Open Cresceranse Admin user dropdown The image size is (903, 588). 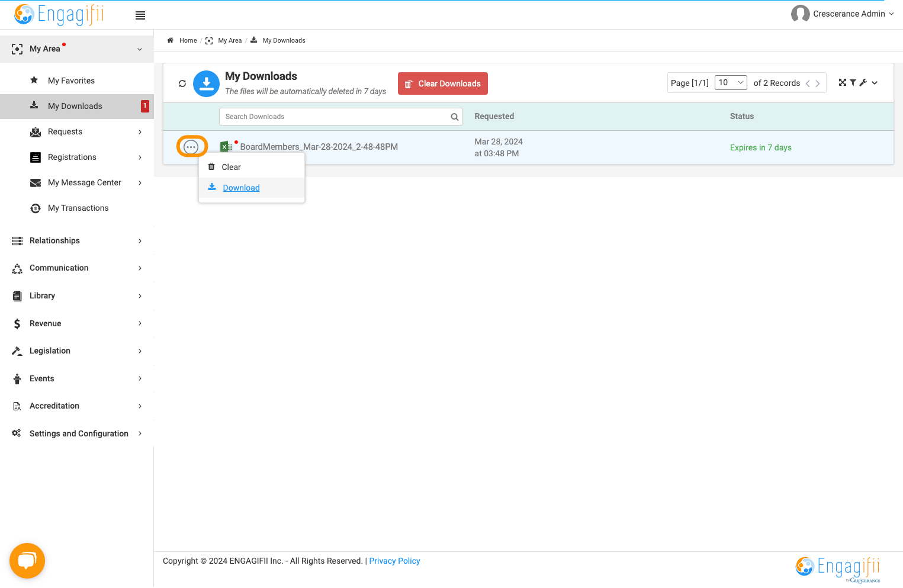tap(853, 14)
